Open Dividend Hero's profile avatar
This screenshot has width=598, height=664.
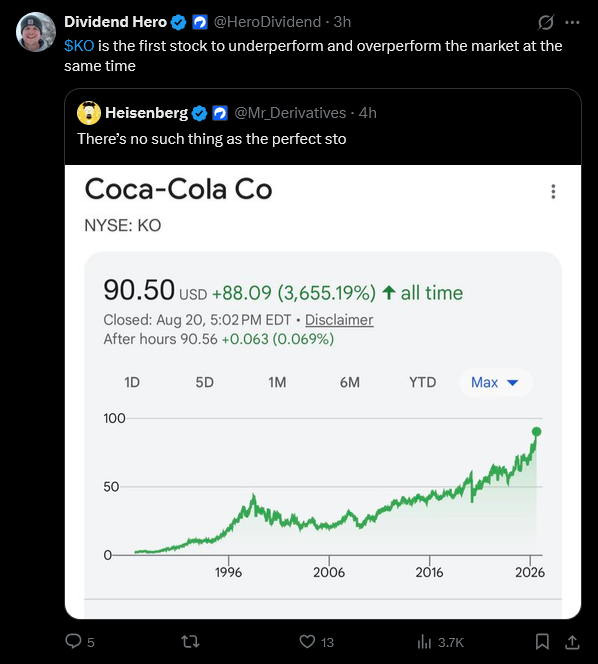tap(36, 32)
